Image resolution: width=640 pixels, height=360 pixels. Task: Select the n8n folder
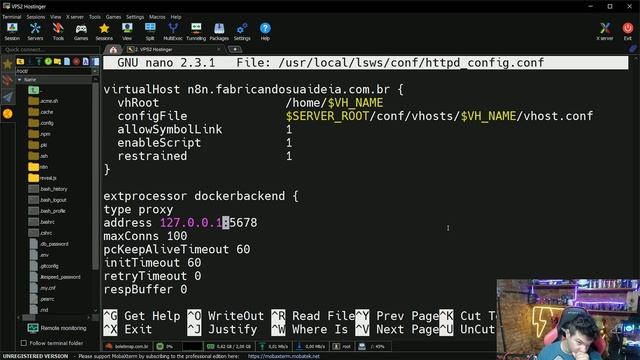(39, 167)
